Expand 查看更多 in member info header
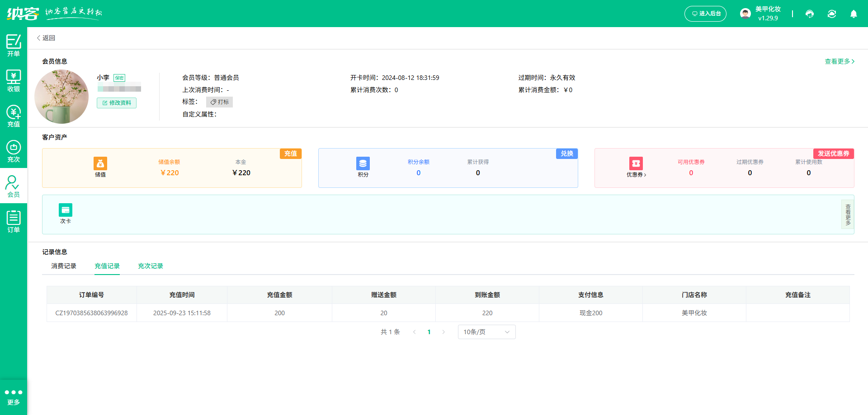868x415 pixels. (x=839, y=61)
